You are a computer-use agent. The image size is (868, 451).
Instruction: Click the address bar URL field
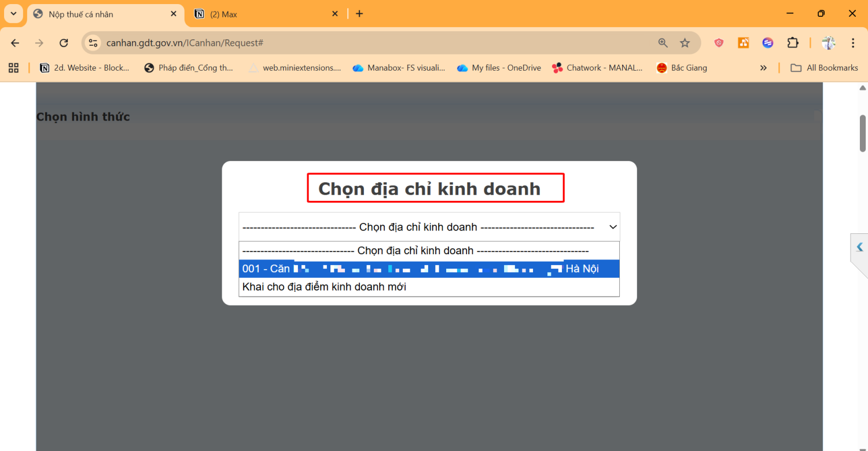370,43
